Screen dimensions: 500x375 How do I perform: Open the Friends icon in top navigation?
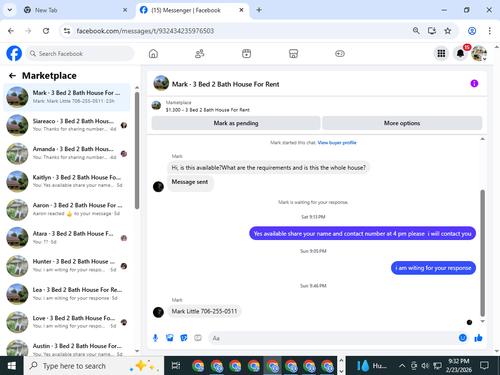(200, 54)
